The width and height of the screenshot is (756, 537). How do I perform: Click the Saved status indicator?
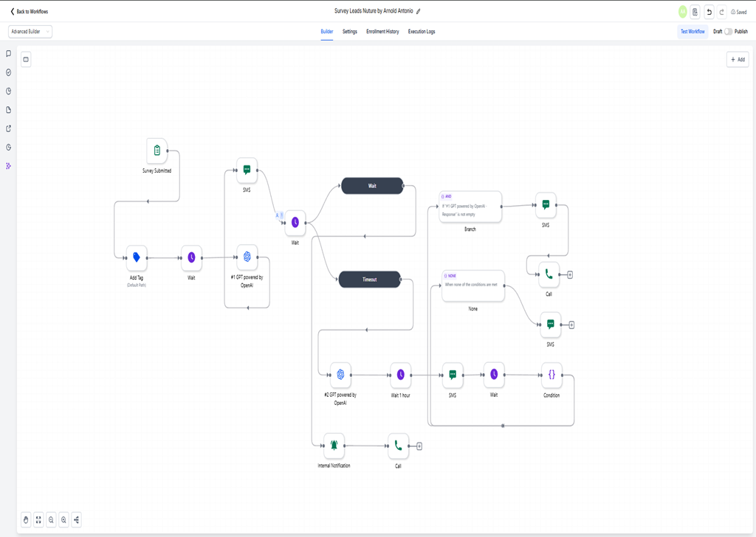pos(738,12)
